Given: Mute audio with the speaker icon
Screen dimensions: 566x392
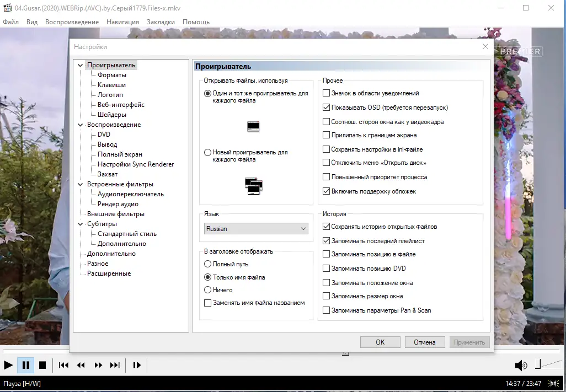Looking at the screenshot, I should coord(521,366).
